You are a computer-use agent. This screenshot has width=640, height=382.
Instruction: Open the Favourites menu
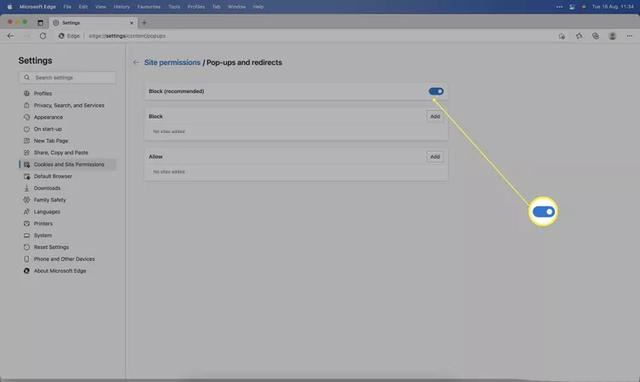149,7
